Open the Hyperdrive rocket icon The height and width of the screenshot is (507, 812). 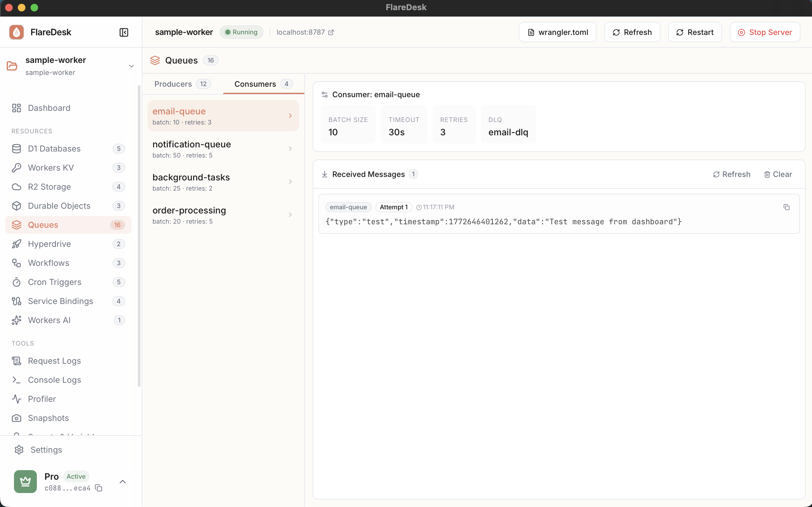17,244
